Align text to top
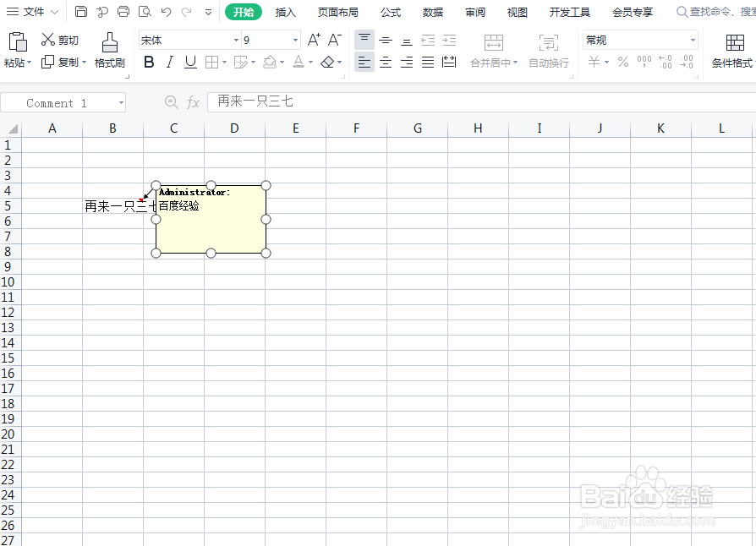756x546 pixels. 364,40
